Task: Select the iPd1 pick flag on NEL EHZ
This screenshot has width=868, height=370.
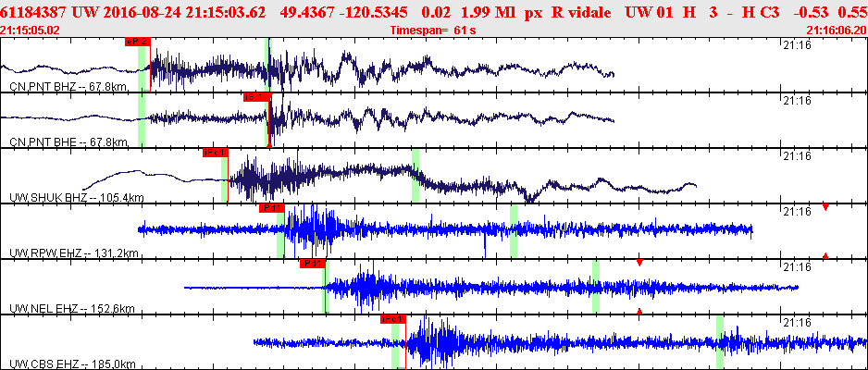Action: [x=312, y=264]
